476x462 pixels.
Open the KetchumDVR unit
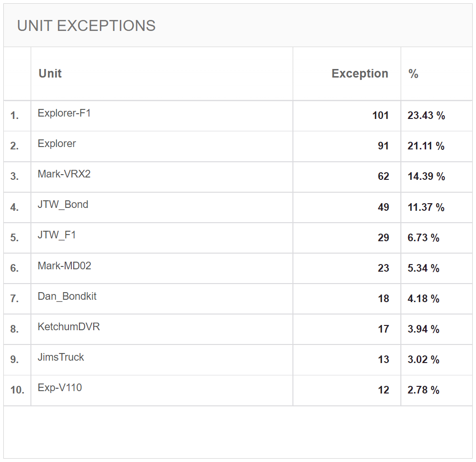click(x=69, y=326)
